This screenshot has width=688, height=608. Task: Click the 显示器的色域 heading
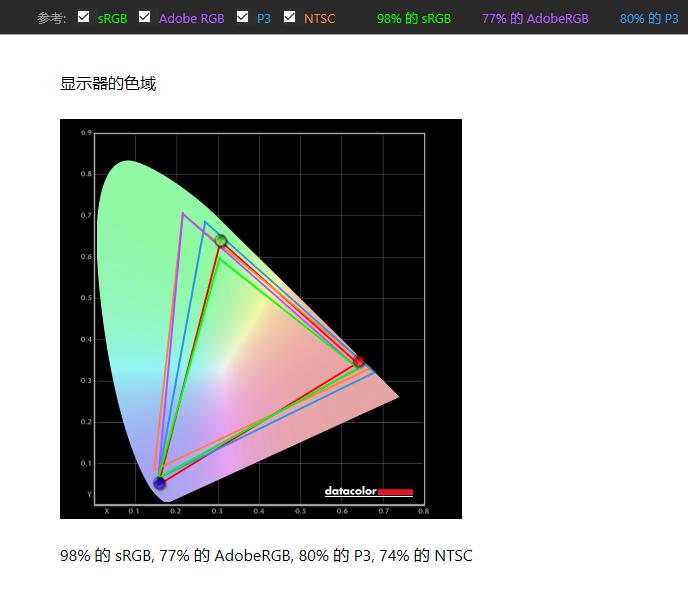pos(108,84)
